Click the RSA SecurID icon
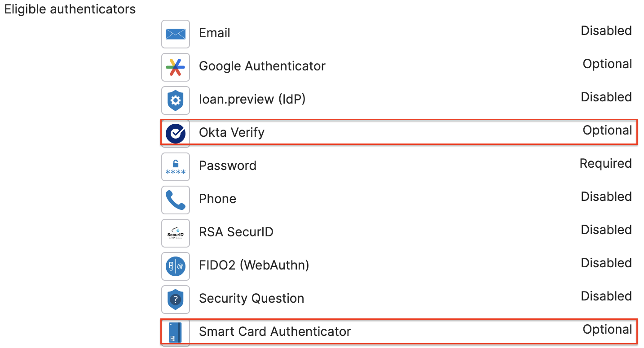 pyautogui.click(x=175, y=233)
